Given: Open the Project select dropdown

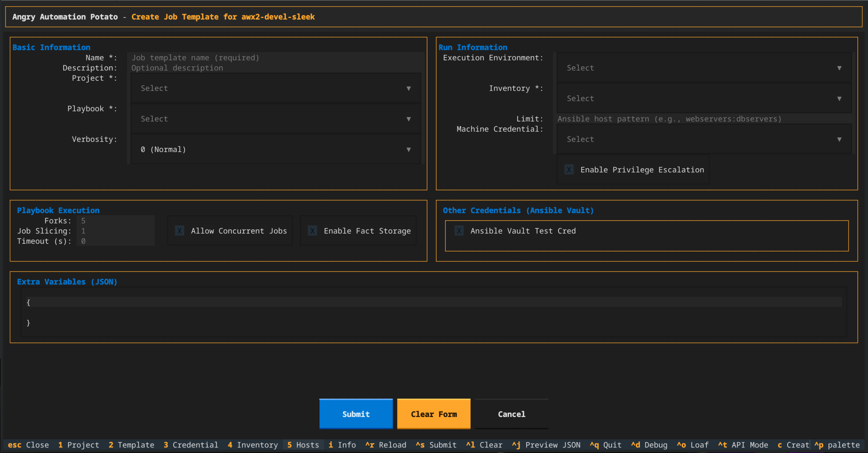Looking at the screenshot, I should [x=276, y=88].
